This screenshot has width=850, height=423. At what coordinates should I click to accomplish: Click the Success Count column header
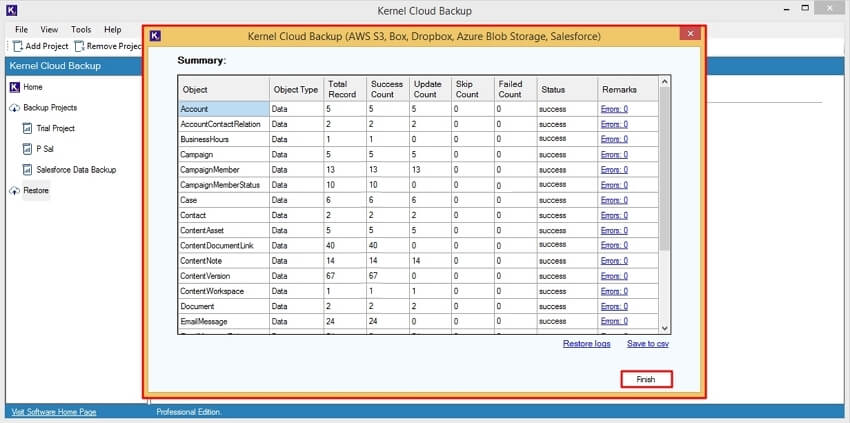388,89
